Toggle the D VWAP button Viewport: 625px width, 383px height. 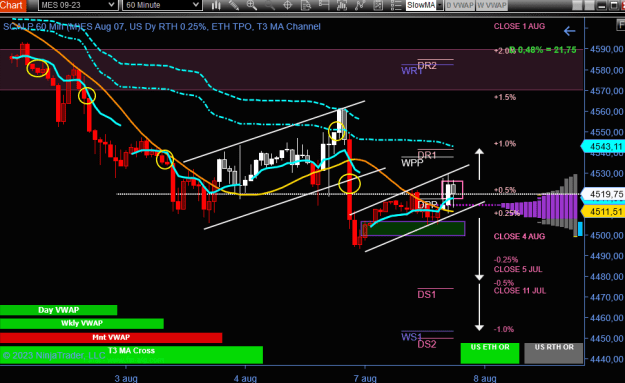(x=460, y=5)
